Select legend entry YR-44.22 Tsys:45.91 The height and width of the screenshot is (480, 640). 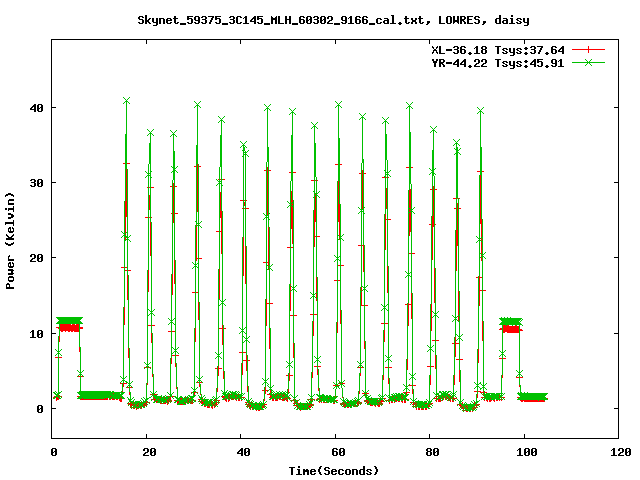click(498, 63)
